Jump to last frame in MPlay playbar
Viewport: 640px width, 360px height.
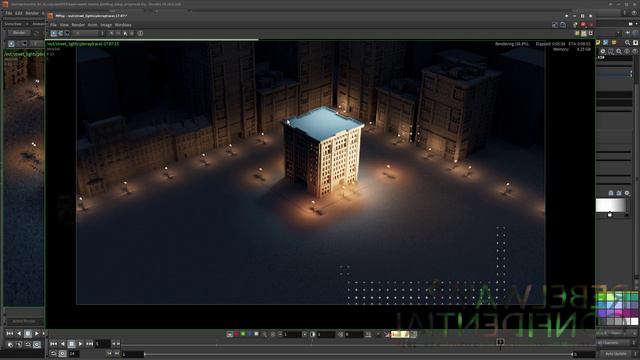(x=89, y=344)
